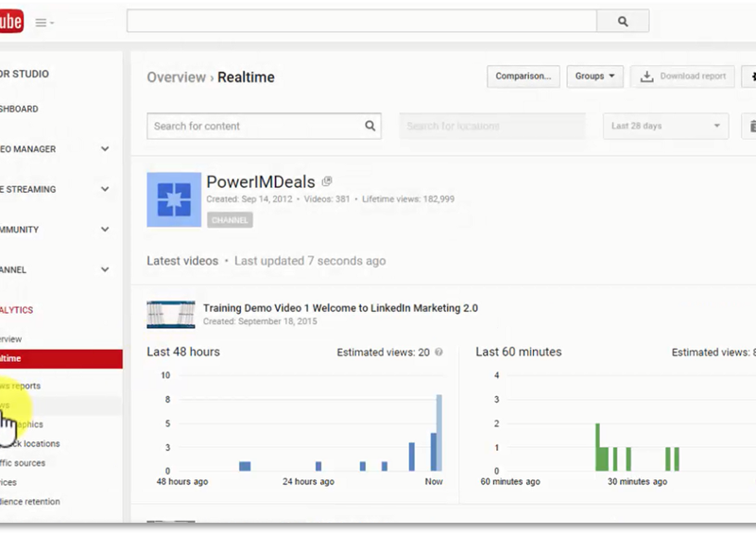
Task: Click help icon beside Estimated views: 20
Action: point(438,353)
